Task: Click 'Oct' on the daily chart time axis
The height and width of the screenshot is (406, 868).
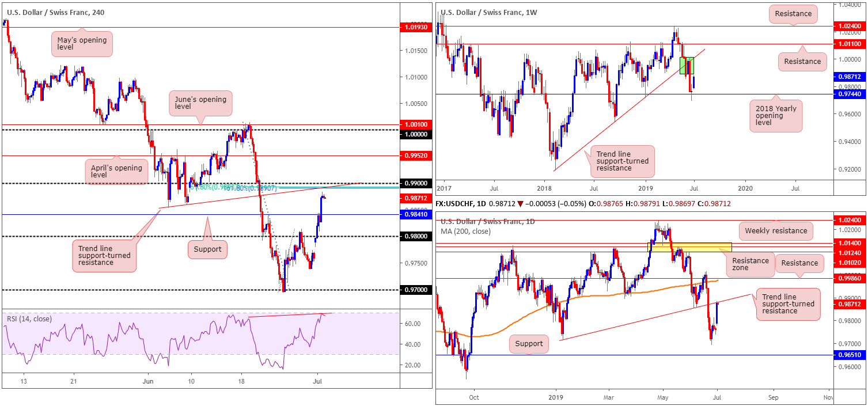Action: [x=474, y=397]
